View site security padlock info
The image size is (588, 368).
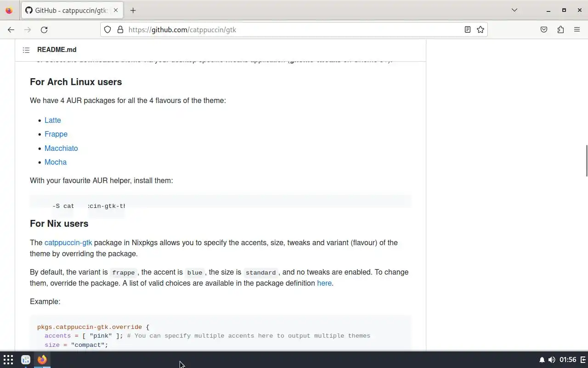click(120, 30)
